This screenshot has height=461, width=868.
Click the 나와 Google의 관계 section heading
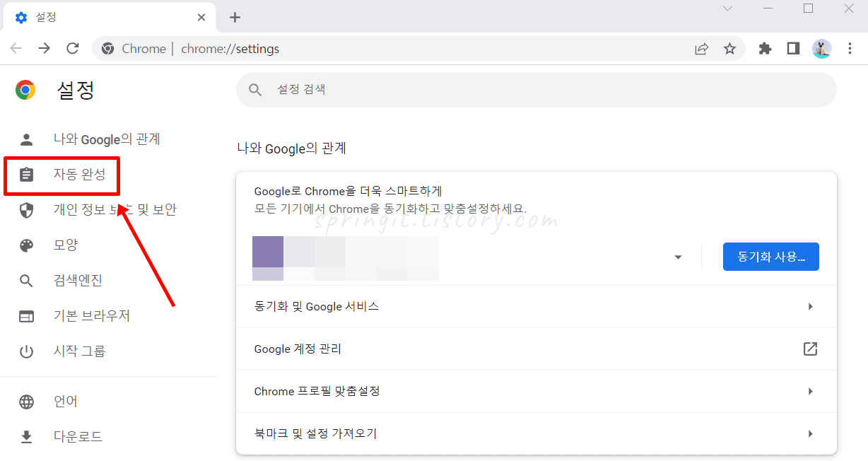(x=291, y=148)
